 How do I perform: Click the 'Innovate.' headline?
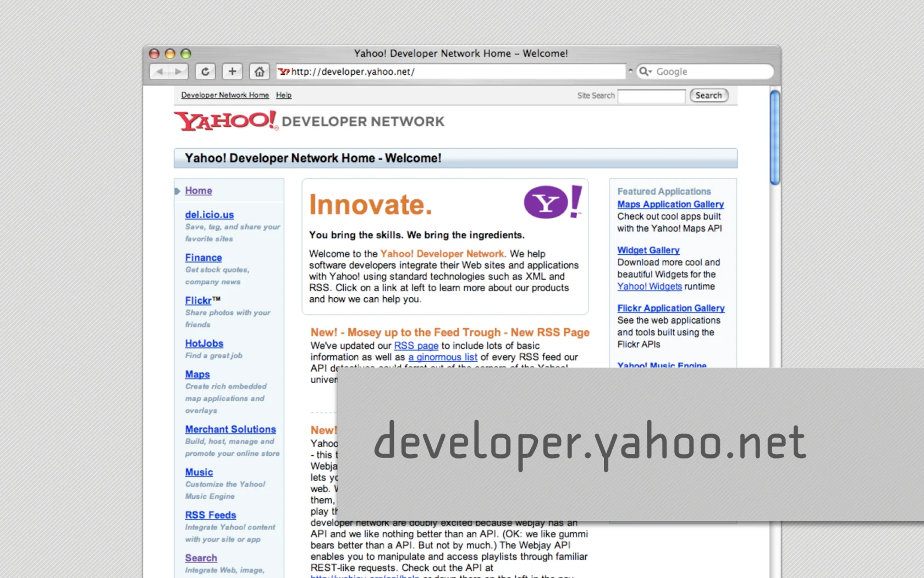point(371,205)
